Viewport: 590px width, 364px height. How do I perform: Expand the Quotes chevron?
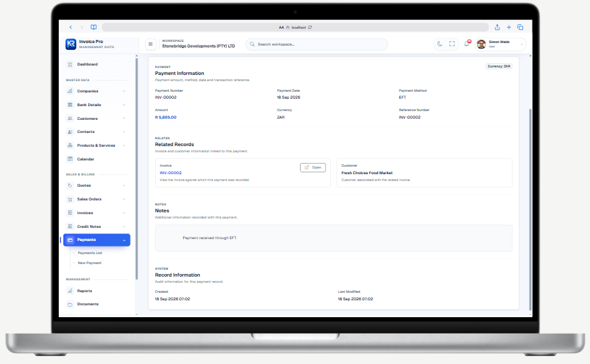(124, 185)
